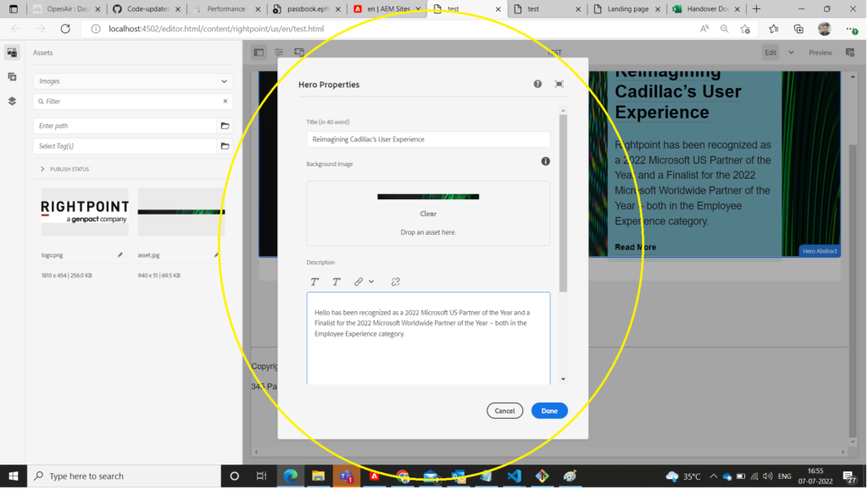Click the Edit mode button

[x=771, y=53]
